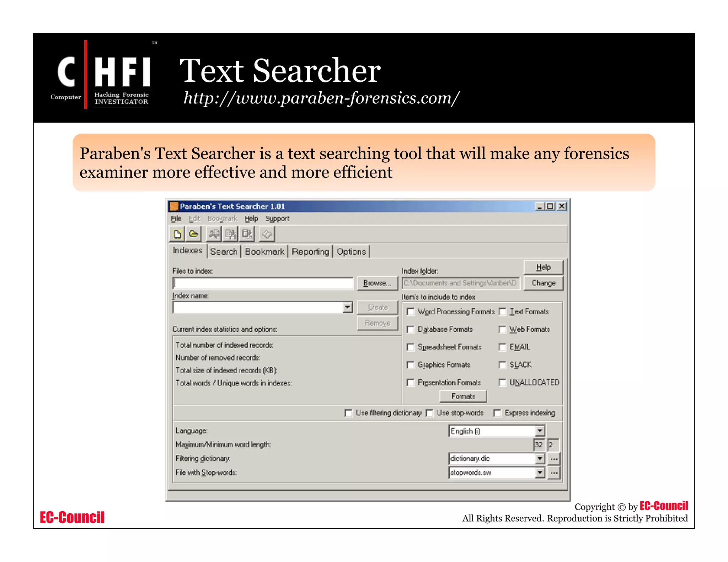Screen dimensions: 728x562
Task: Click the binoculars search toolbar icon
Action: 214,234
